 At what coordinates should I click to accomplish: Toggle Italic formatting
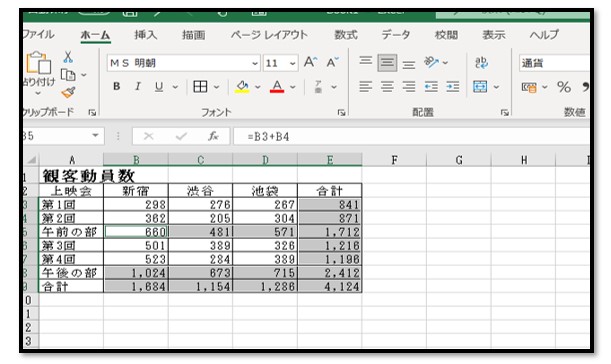(x=138, y=87)
